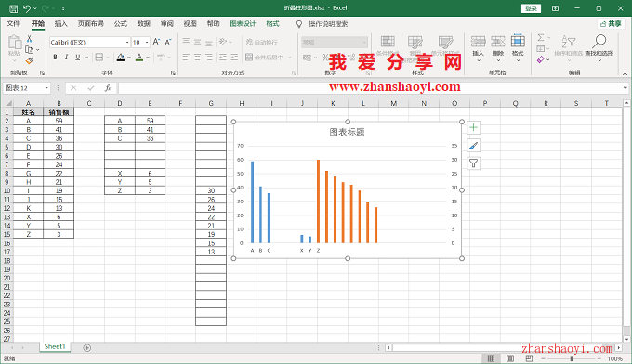The image size is (632, 364).
Task: Switch to Page Break Preview in status bar
Action: click(x=529, y=358)
